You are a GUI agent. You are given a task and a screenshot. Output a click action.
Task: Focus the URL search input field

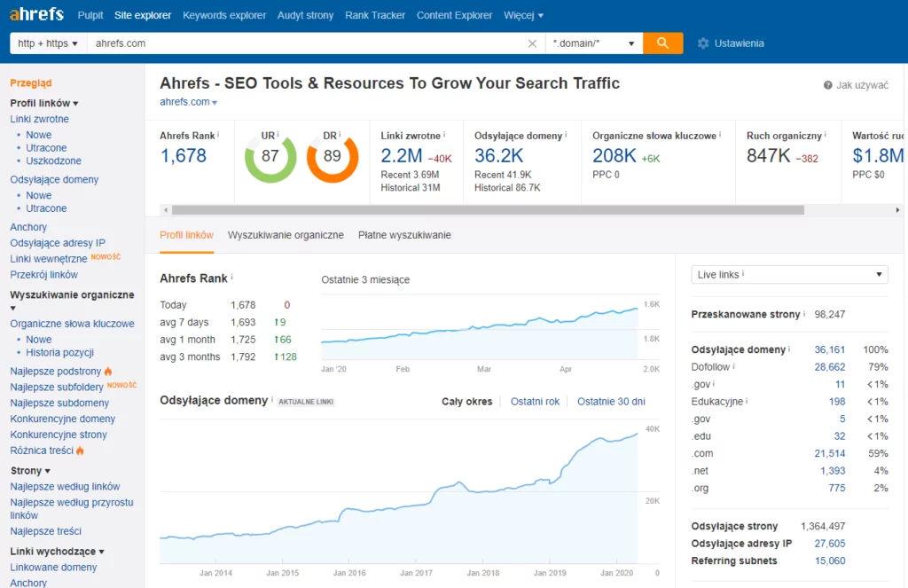pos(307,43)
